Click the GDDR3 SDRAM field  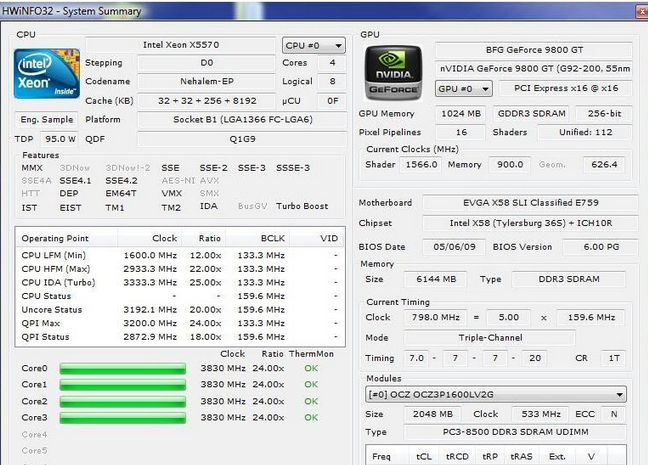531,114
